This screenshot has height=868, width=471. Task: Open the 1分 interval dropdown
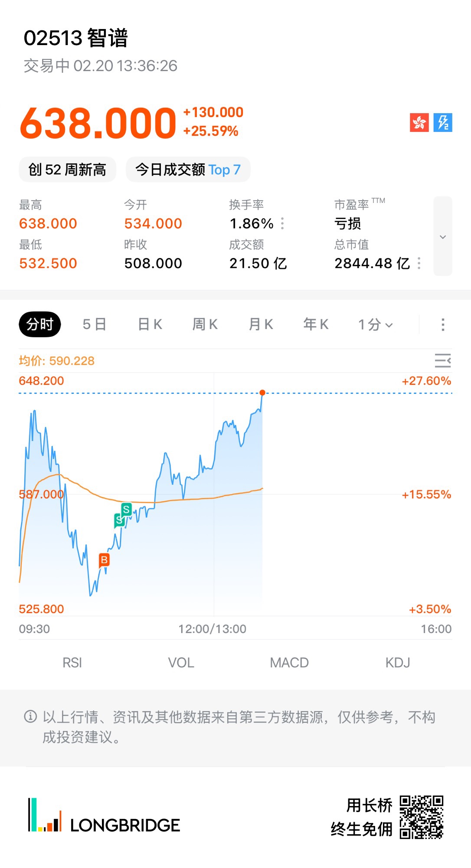click(x=376, y=324)
